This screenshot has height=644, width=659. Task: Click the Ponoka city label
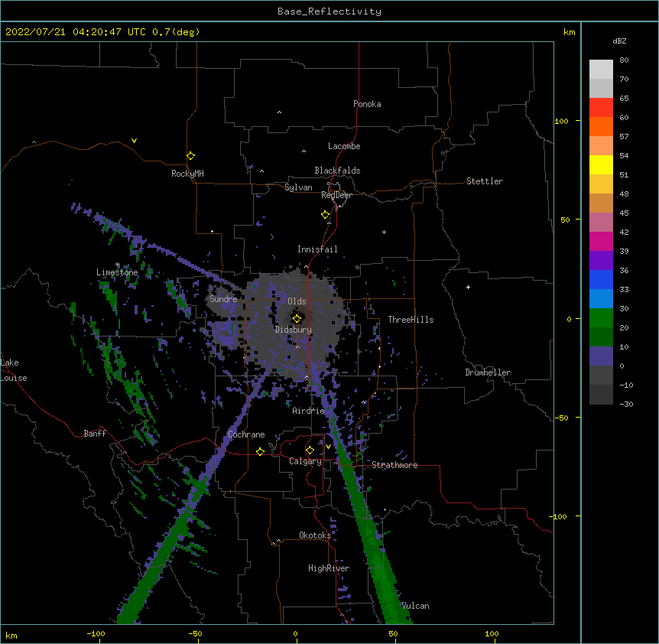pos(367,104)
